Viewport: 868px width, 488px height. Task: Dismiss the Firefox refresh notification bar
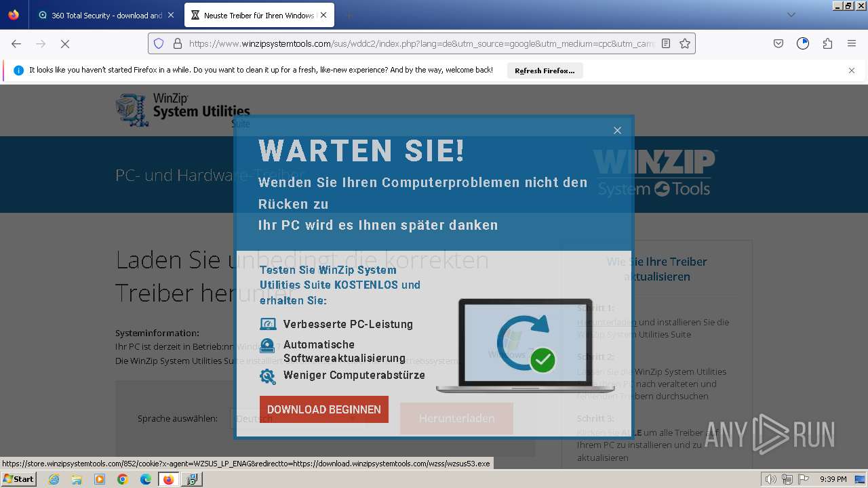click(x=852, y=70)
